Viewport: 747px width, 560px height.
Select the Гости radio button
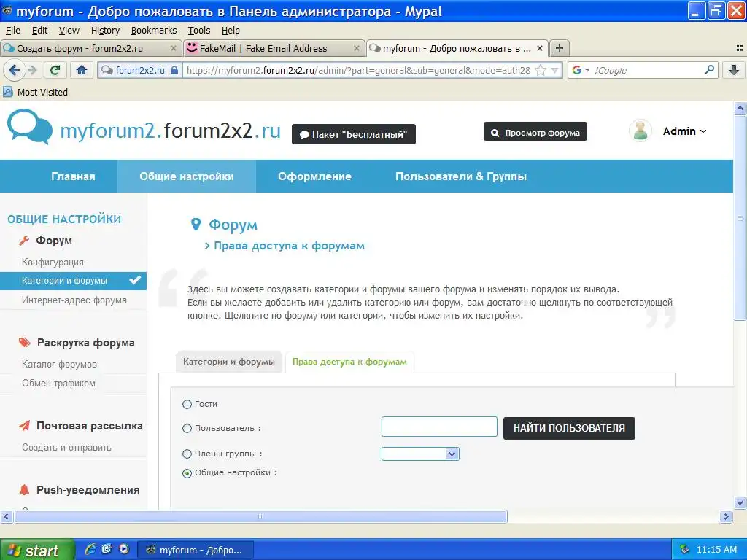tap(187, 404)
